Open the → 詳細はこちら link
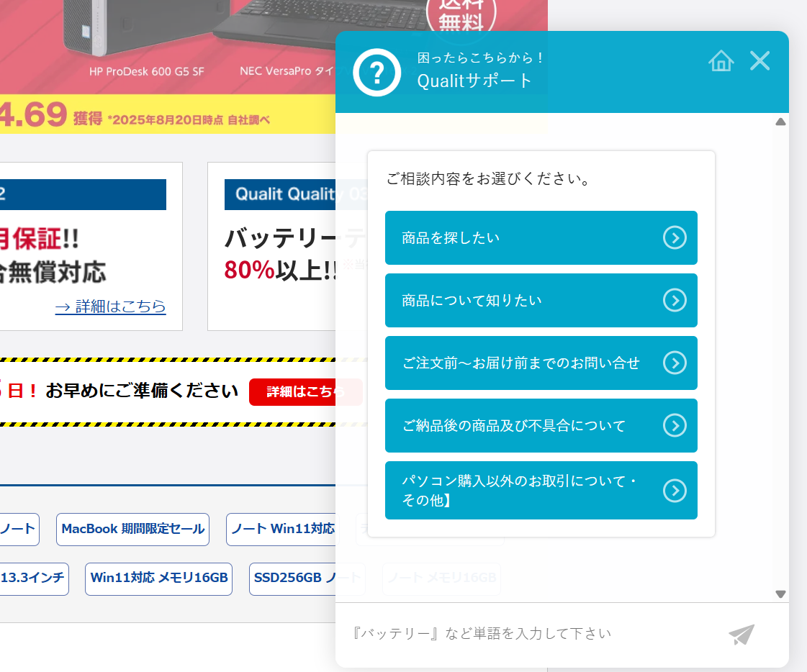 tap(110, 307)
